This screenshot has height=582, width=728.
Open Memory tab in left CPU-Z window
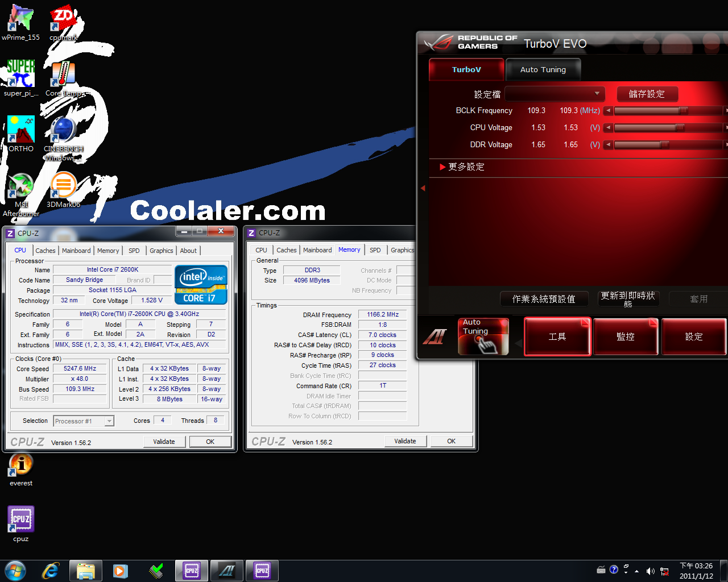coord(108,251)
